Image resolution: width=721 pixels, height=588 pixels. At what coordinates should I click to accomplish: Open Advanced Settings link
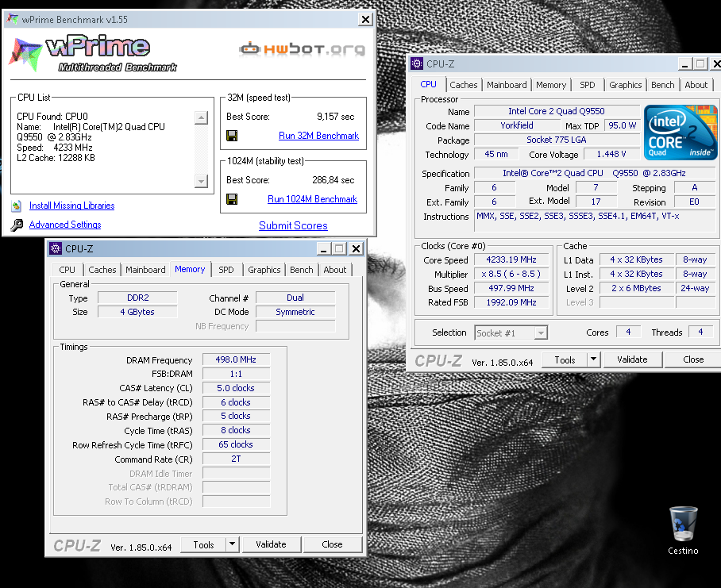point(65,225)
